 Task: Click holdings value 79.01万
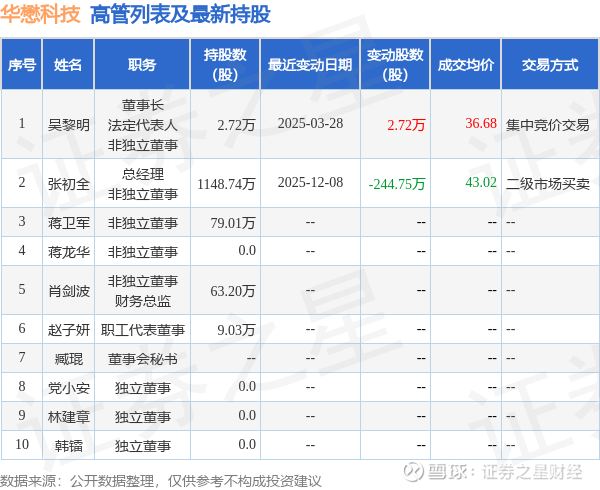point(233,223)
